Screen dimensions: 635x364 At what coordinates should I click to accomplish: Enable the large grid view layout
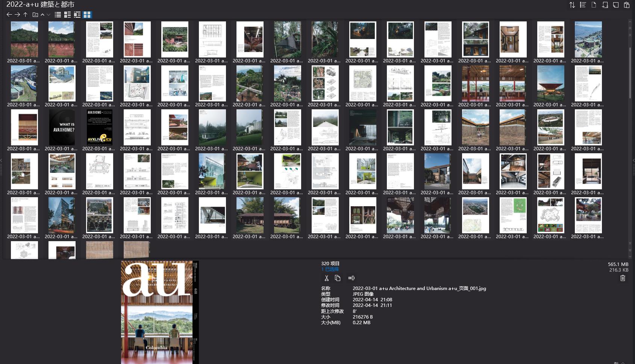coord(87,15)
